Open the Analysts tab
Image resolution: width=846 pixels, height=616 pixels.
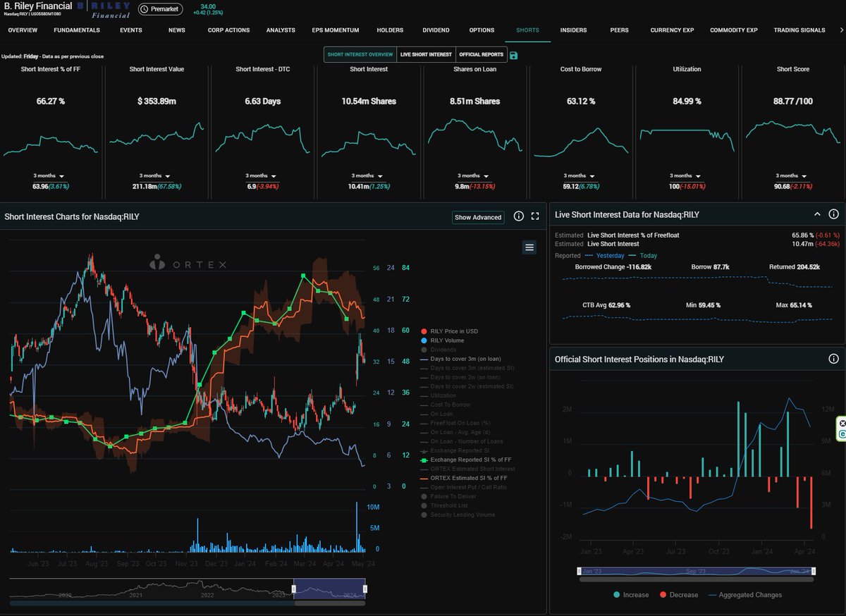(281, 30)
